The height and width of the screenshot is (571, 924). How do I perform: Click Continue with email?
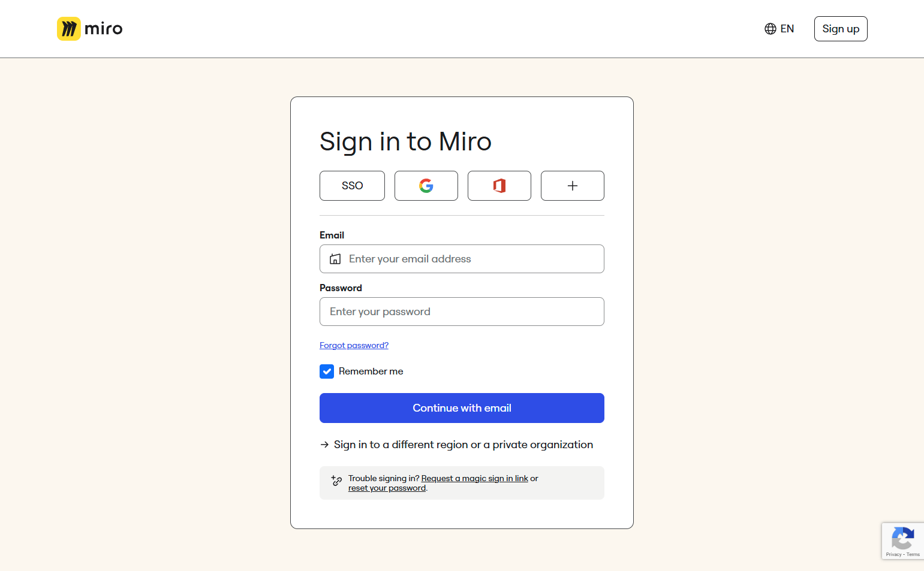point(462,408)
